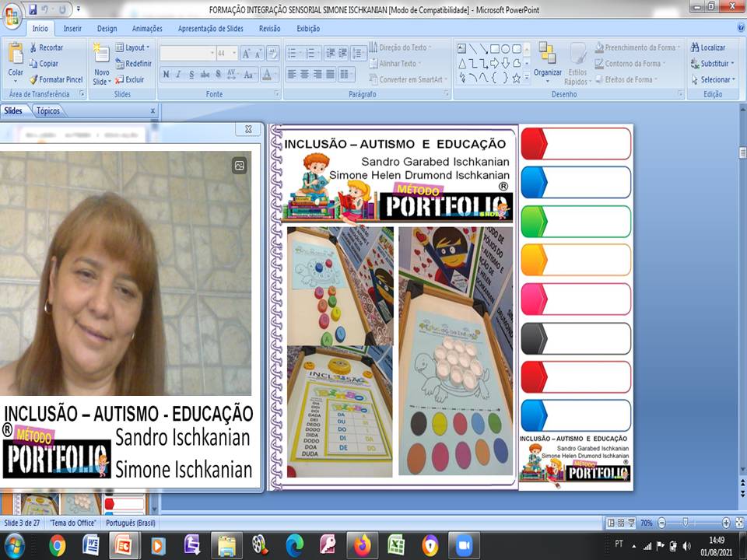747x560 pixels.
Task: Click the Recortar scissors command
Action: click(x=46, y=47)
